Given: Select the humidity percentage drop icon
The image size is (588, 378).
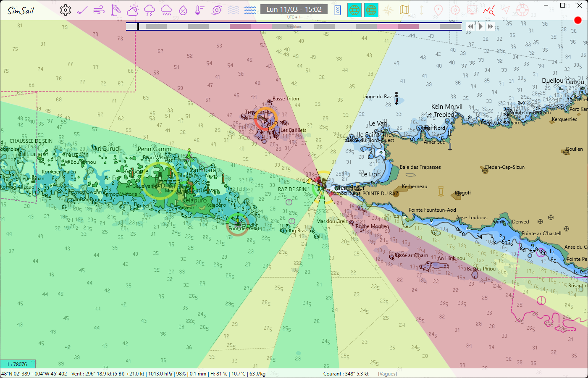Looking at the screenshot, I should 183,10.
